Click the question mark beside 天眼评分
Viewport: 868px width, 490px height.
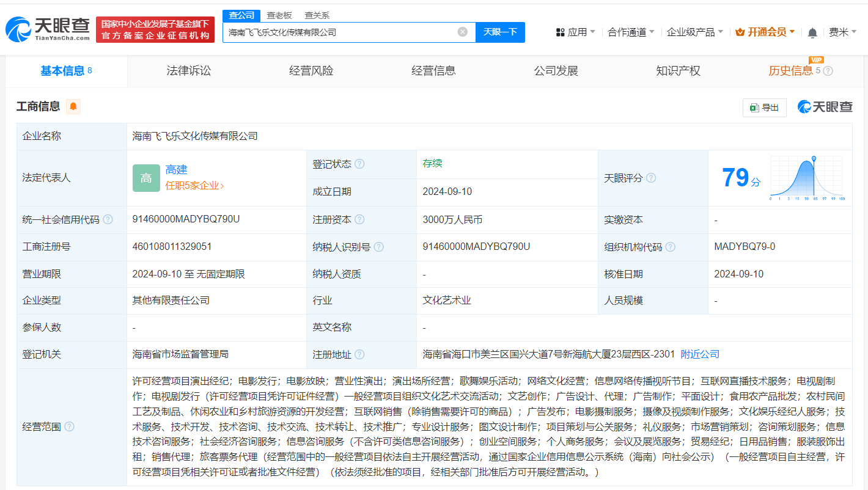(650, 177)
